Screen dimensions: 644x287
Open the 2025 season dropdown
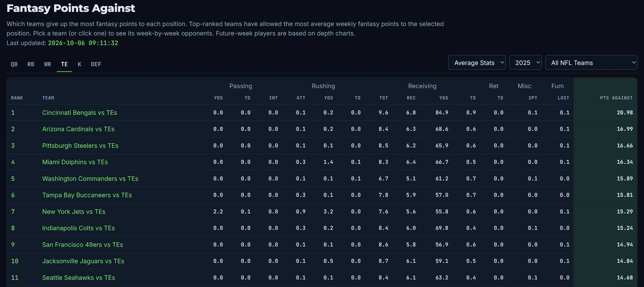525,62
